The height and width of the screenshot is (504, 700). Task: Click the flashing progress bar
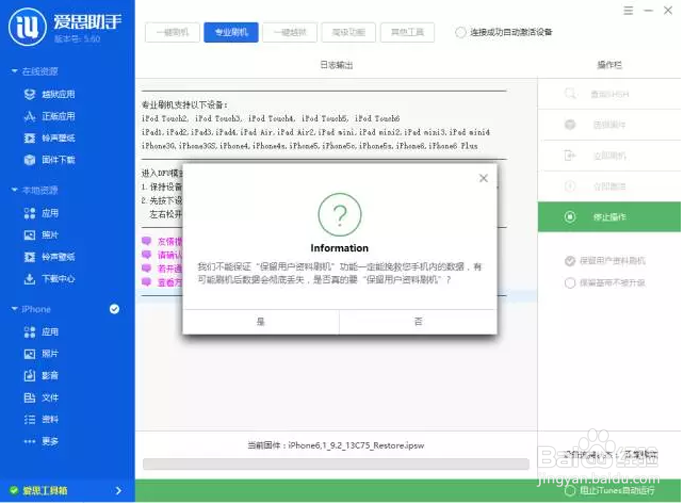pos(336,464)
